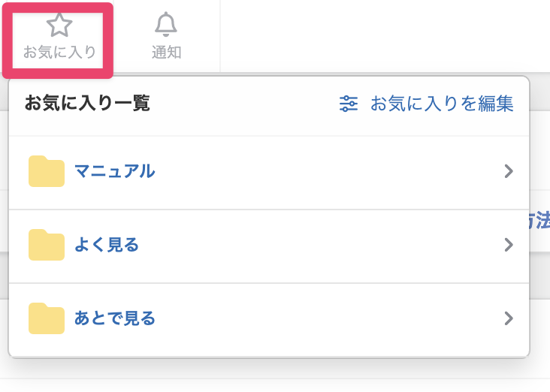The image size is (550, 392).
Task: Open notifications via the bell icon
Action: click(x=166, y=24)
